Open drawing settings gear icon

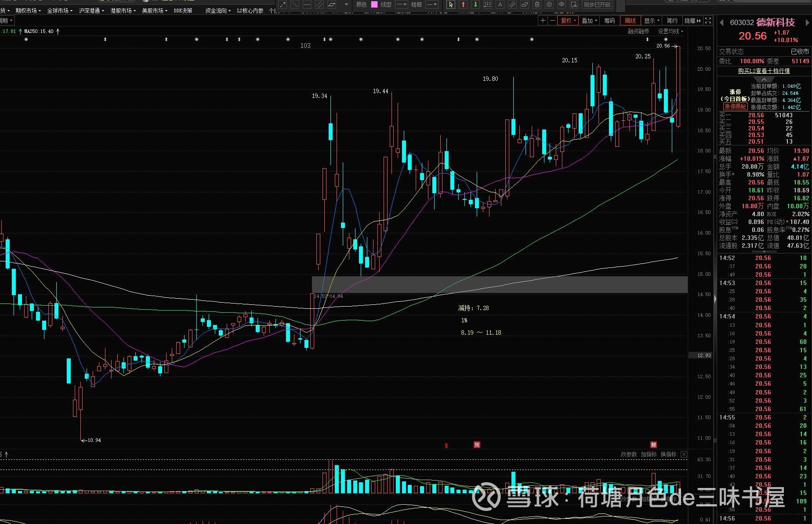tap(549, 4)
